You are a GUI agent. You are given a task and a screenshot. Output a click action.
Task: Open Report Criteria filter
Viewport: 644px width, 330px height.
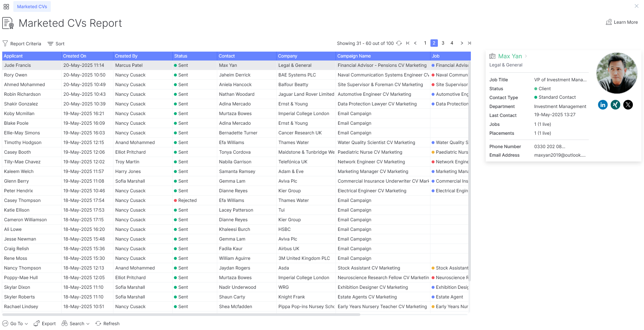pyautogui.click(x=22, y=44)
